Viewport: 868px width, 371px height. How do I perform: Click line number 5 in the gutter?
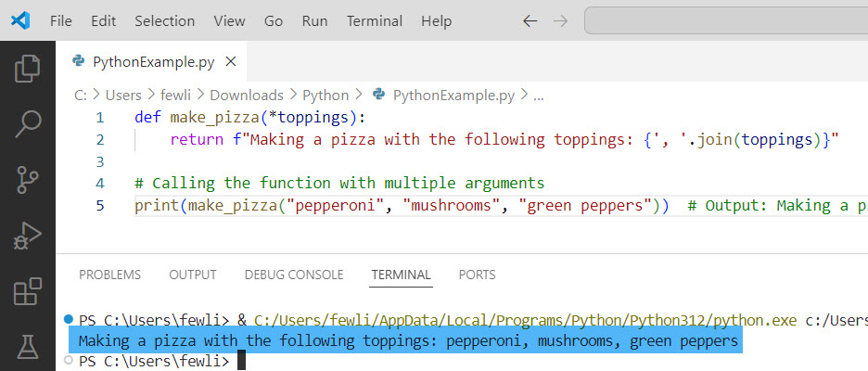[x=99, y=205]
